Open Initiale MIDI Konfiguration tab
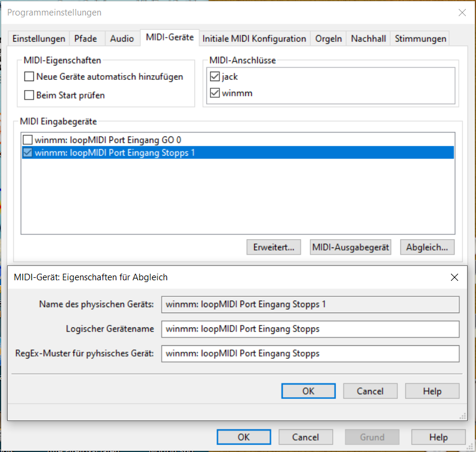The image size is (476, 452). [x=254, y=39]
